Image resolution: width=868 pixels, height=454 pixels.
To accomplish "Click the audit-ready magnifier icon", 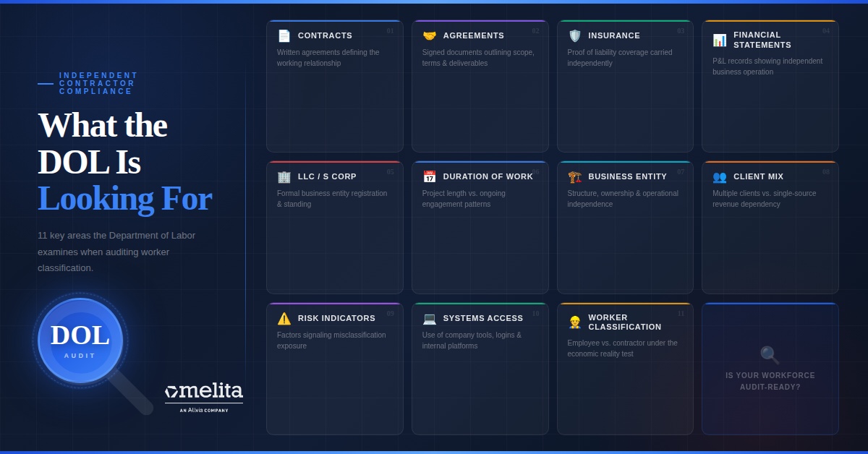I will click(770, 355).
